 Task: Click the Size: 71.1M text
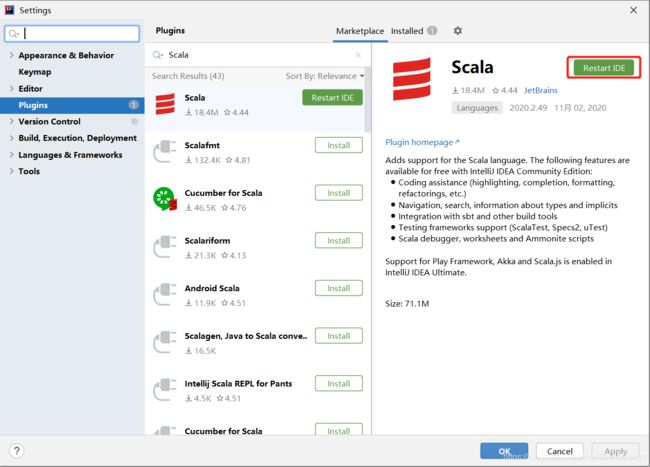(x=407, y=304)
